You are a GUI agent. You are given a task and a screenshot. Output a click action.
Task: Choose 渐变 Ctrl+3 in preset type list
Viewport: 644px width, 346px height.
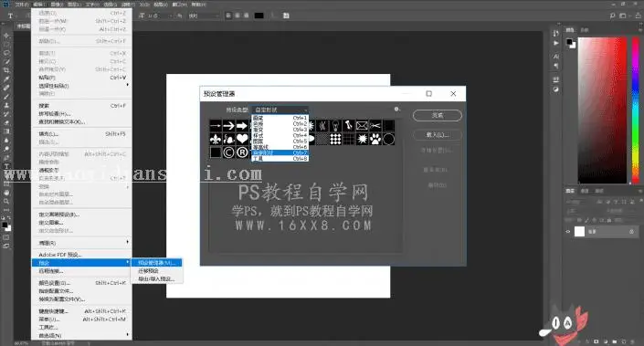280,130
